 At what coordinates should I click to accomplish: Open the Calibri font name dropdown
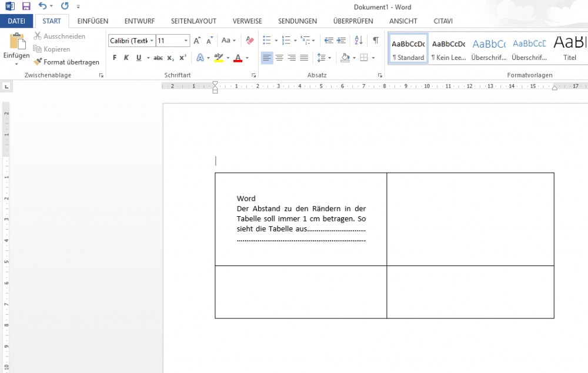152,41
